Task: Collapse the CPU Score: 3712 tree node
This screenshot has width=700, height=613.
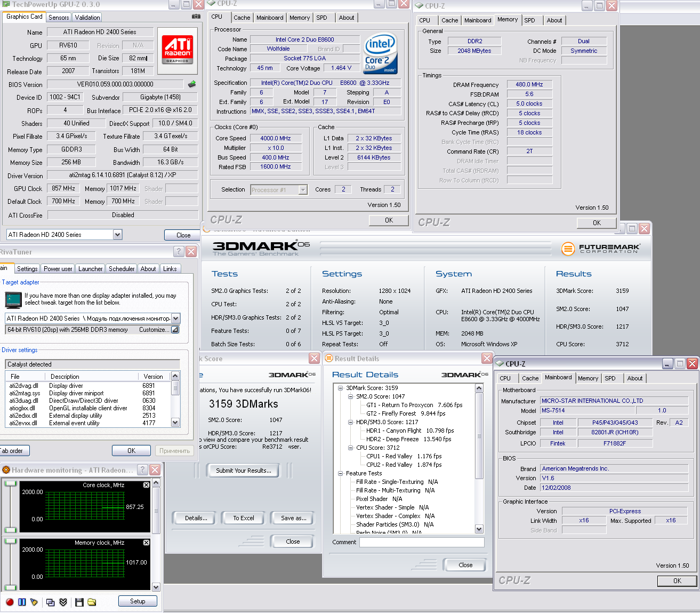Action: click(x=350, y=448)
